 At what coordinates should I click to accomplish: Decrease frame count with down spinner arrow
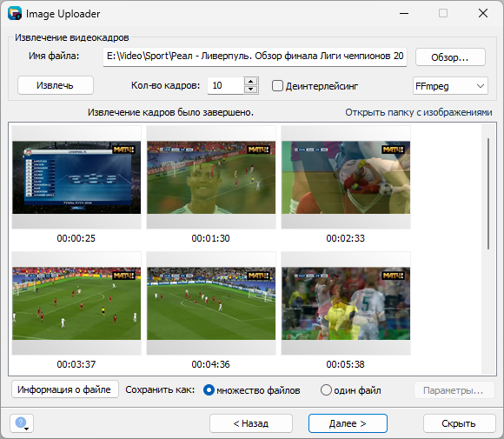[250, 90]
